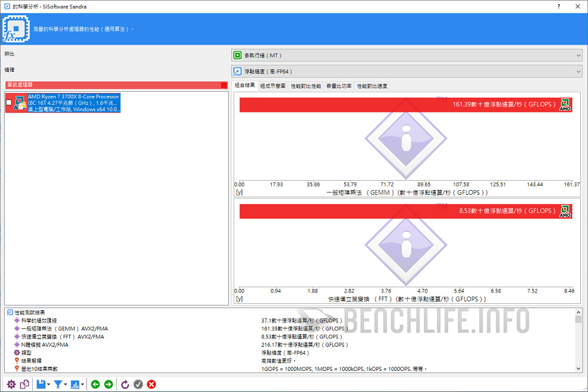Click the red X cancel icon
This screenshot has width=588, height=392.
[x=152, y=384]
